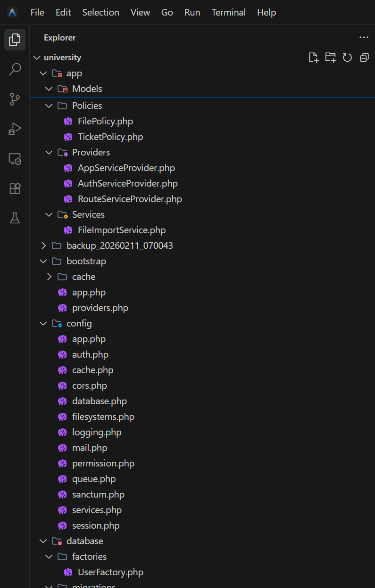375x588 pixels.
Task: Select the Search icon in activity bar
Action: (x=15, y=69)
